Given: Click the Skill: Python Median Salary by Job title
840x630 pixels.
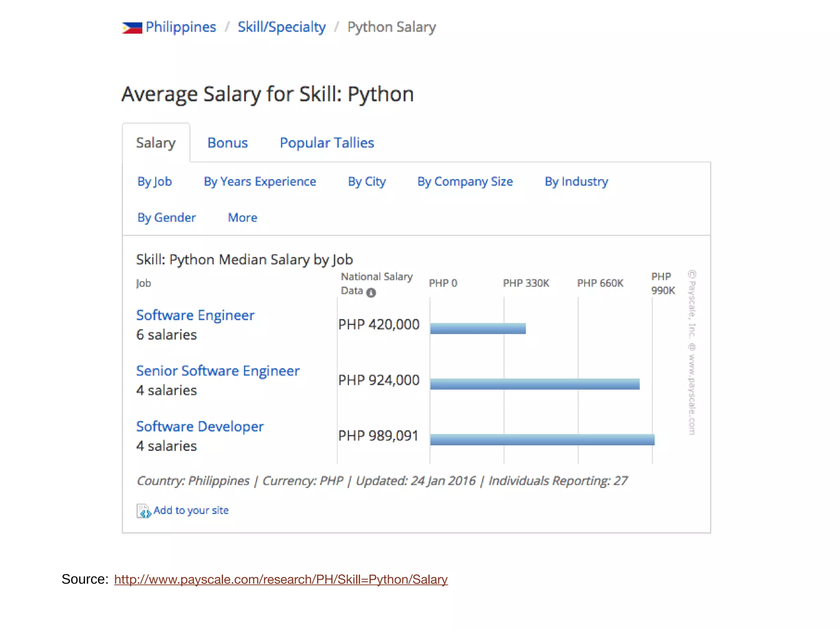Looking at the screenshot, I should [244, 260].
